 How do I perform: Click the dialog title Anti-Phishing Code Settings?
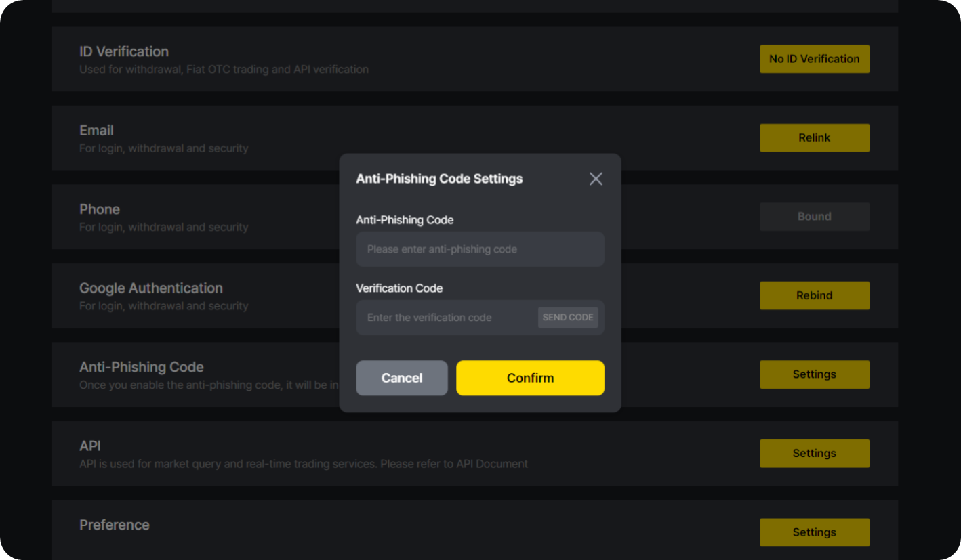(439, 179)
